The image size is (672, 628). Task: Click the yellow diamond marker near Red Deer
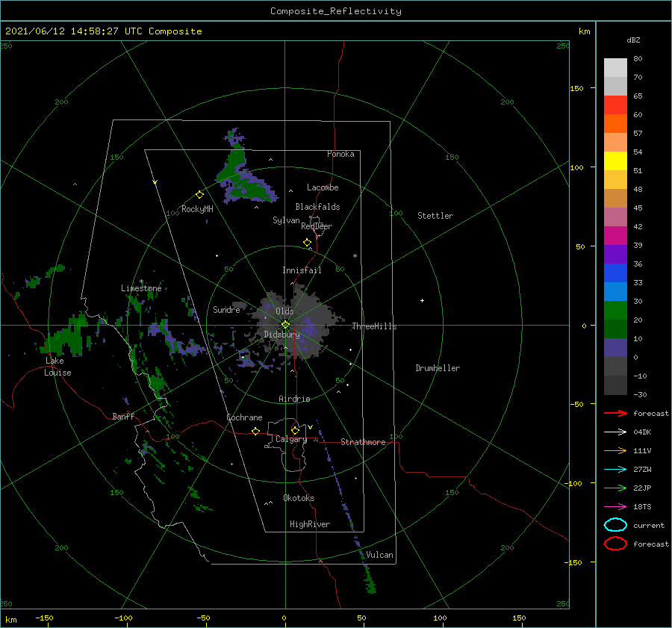tap(307, 243)
